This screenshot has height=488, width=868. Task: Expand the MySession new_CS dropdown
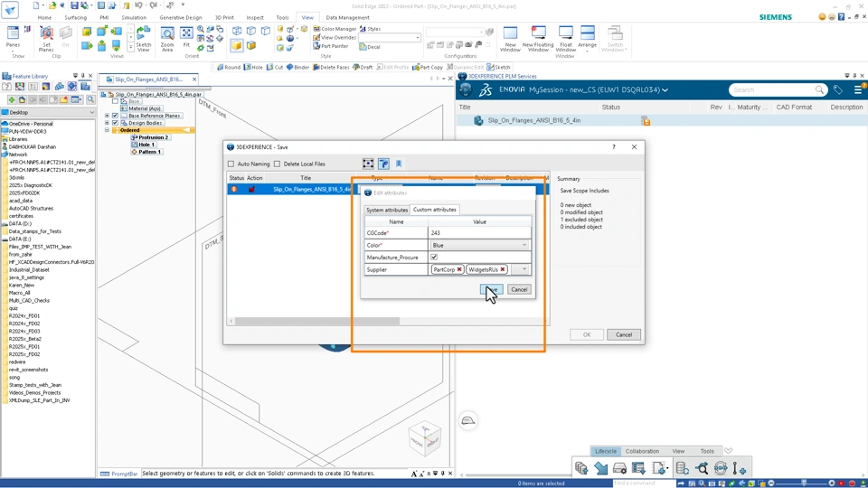coord(665,90)
